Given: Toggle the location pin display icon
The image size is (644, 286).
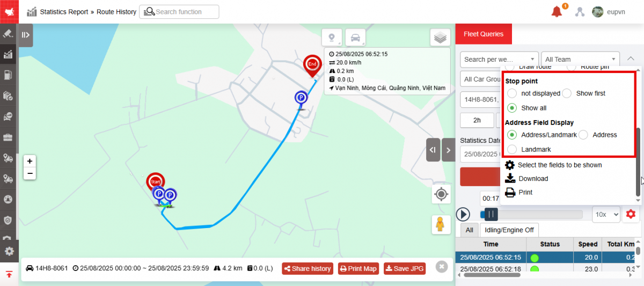Looking at the screenshot, I should (332, 38).
